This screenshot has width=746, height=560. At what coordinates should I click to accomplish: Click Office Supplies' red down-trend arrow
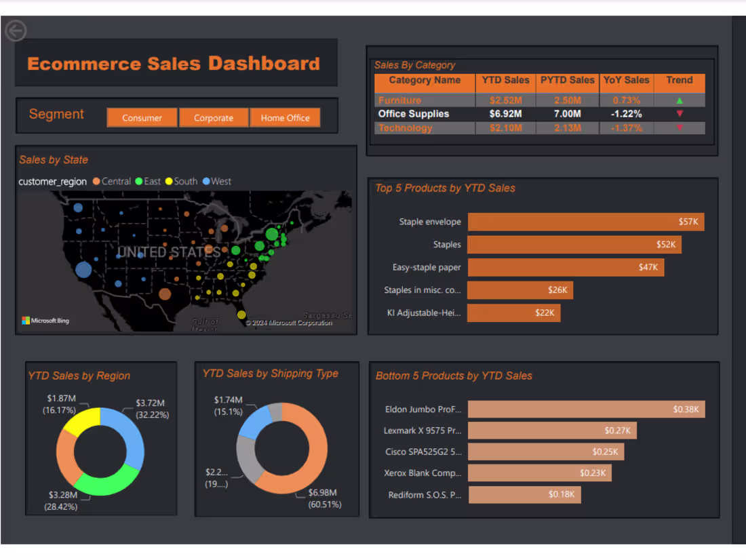(679, 114)
